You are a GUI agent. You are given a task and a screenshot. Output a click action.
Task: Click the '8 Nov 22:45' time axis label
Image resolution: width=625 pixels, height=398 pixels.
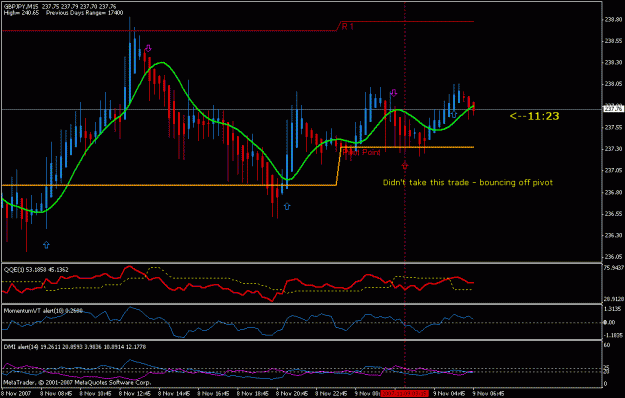pyautogui.click(x=331, y=394)
